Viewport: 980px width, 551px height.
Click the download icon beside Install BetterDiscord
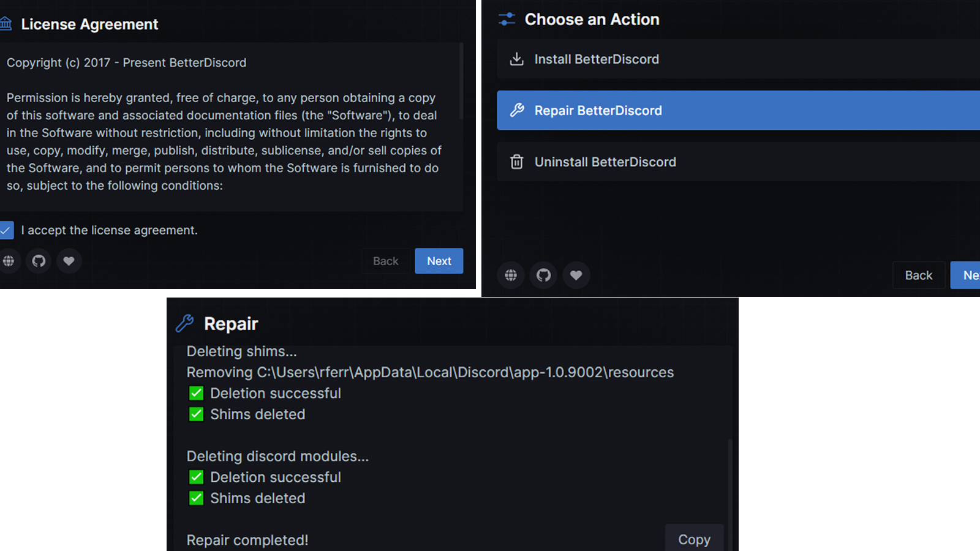point(516,59)
